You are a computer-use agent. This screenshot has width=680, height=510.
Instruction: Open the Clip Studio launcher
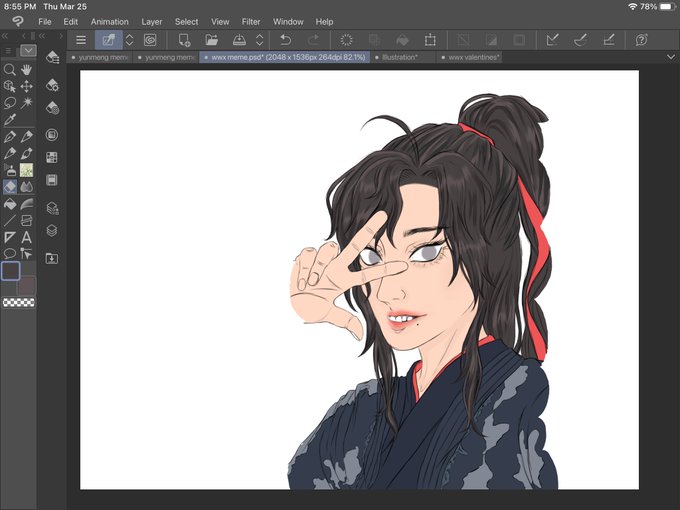point(150,40)
